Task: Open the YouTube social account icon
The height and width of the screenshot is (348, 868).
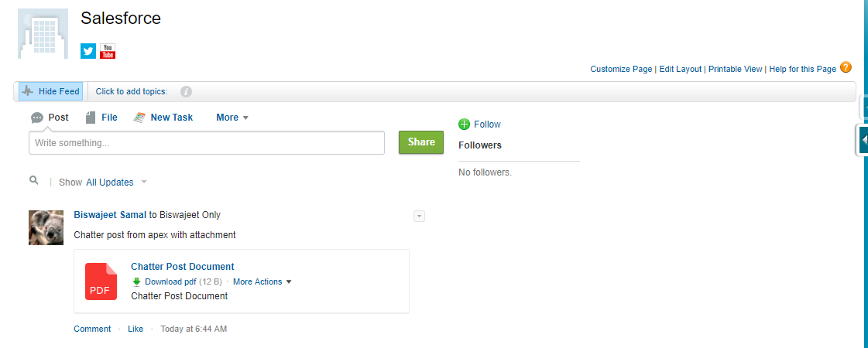Action: [x=108, y=51]
